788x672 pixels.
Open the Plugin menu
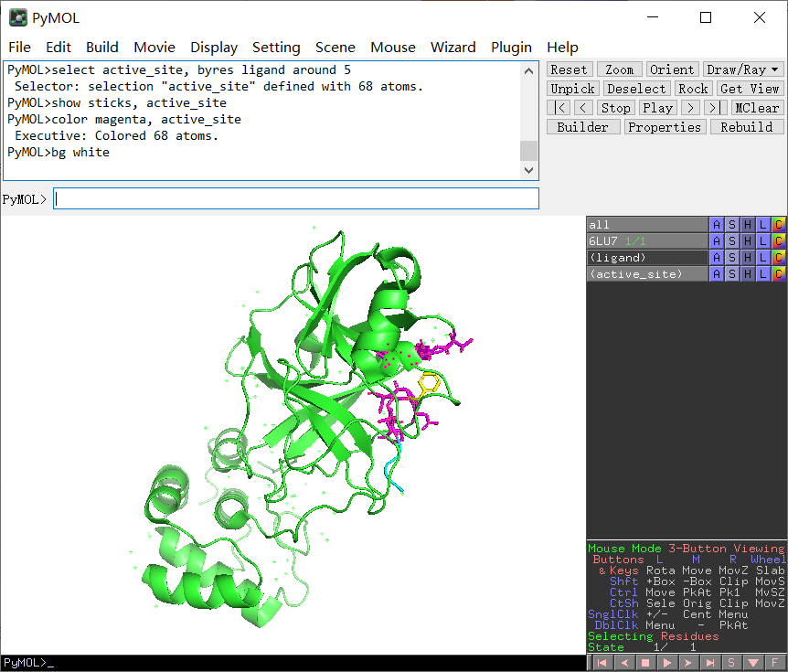511,48
